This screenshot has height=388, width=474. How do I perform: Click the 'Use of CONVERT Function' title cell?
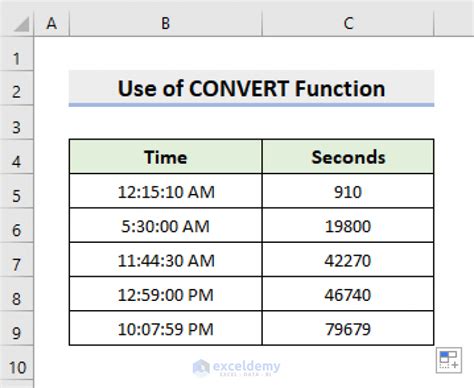pos(251,88)
